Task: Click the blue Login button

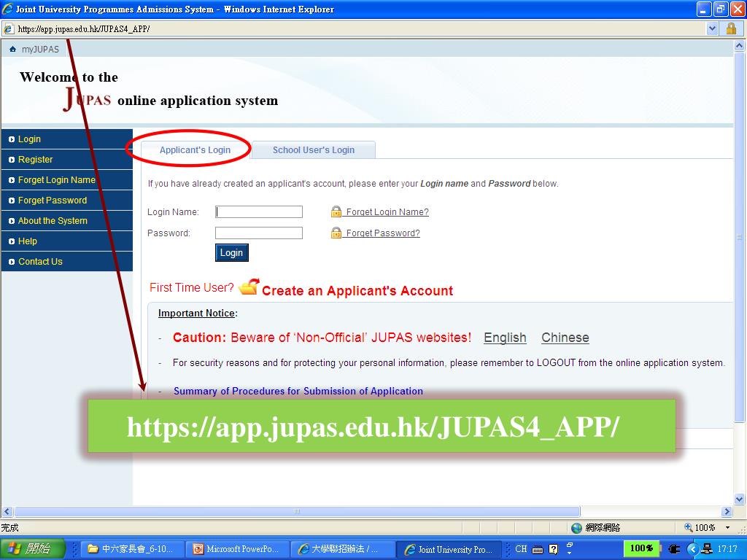Action: click(x=231, y=252)
